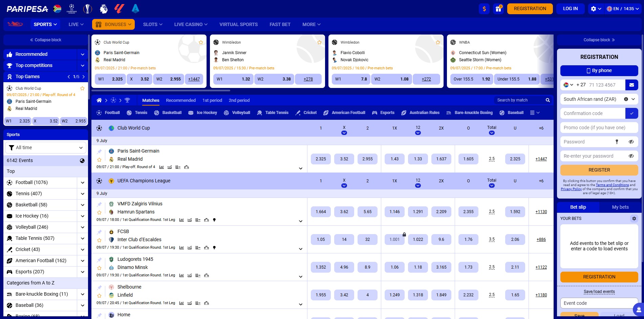Collapse the left sidebar block
Image resolution: width=644 pixels, height=319 pixels.
coord(46,40)
